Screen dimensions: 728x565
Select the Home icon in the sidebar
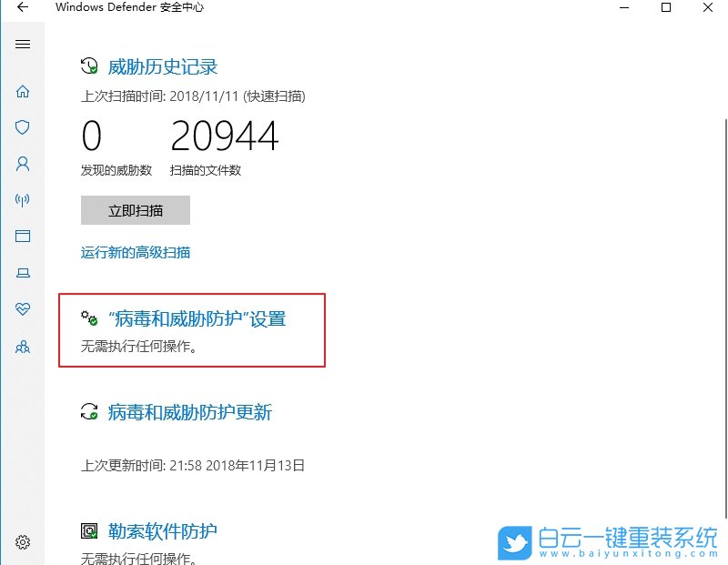(22, 91)
